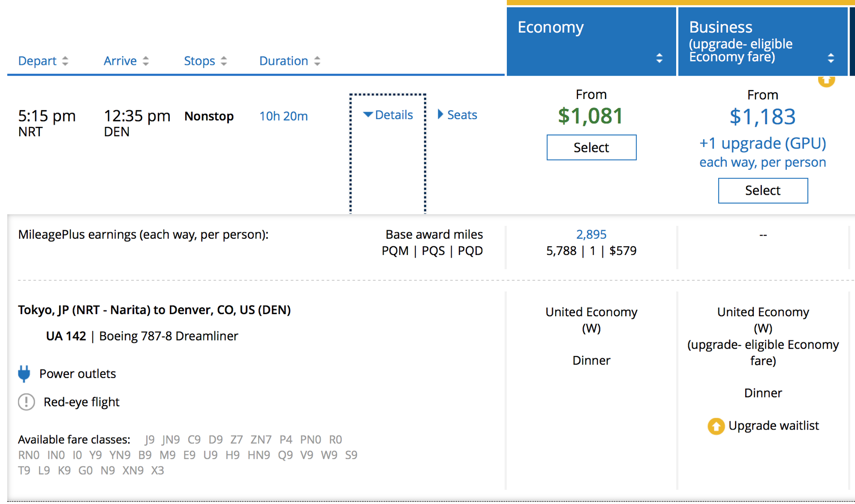Click the 5:15 pm NRT departure time

click(x=47, y=122)
